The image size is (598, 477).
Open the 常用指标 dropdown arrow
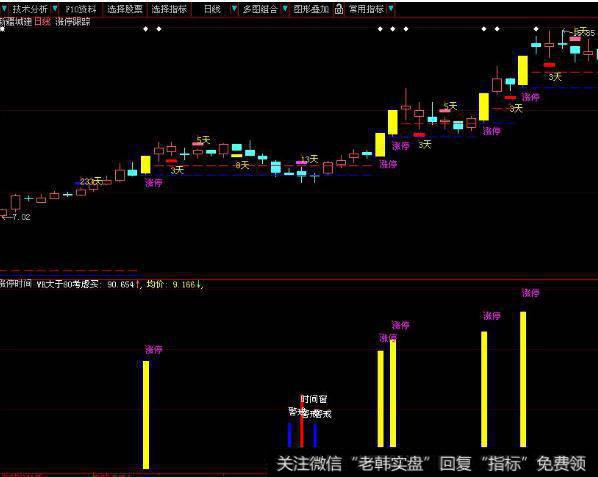click(391, 9)
